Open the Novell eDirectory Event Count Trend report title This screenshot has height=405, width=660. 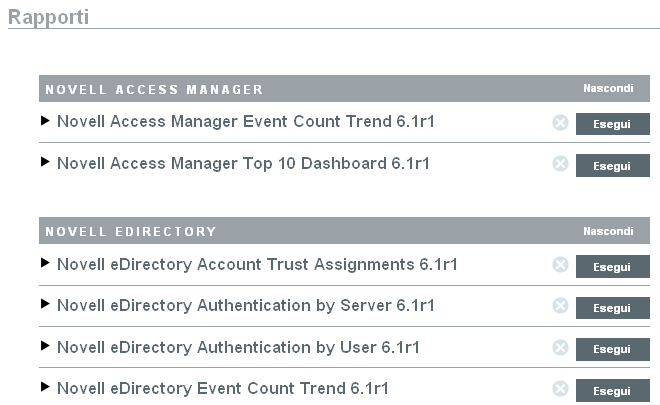[223, 389]
